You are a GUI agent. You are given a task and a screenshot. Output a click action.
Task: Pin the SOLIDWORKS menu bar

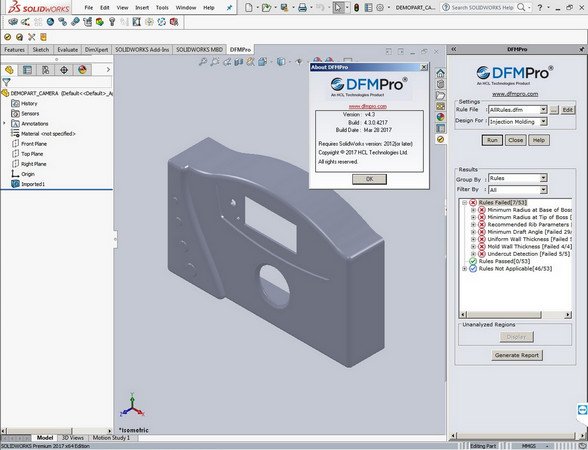pyautogui.click(x=230, y=8)
